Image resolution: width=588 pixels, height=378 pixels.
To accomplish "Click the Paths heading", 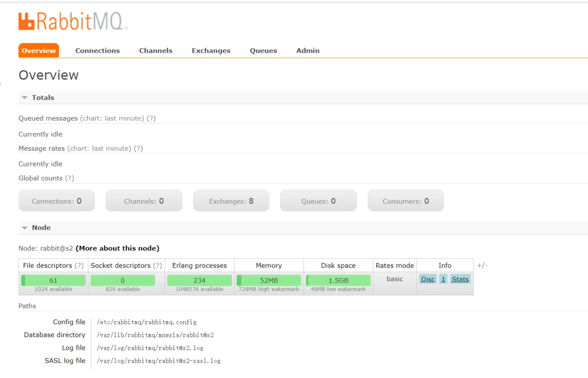I will (x=27, y=306).
